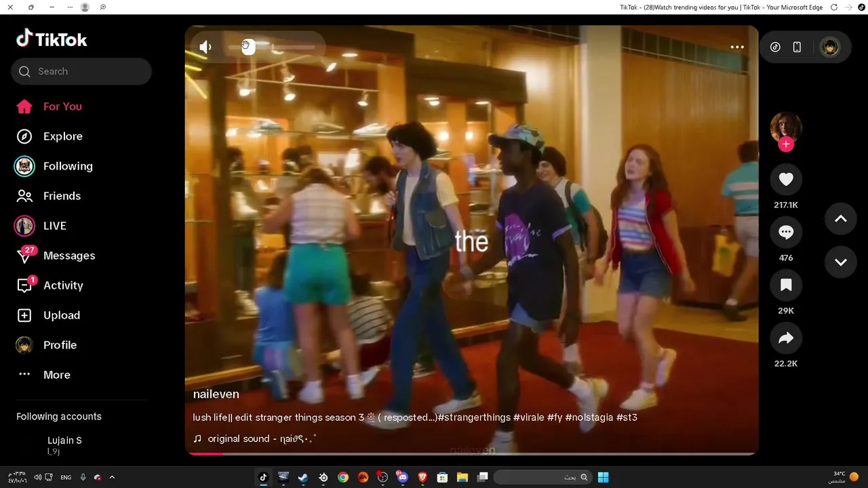The height and width of the screenshot is (488, 868).
Task: Open the #strangerthings hashtag
Action: pyautogui.click(x=474, y=418)
